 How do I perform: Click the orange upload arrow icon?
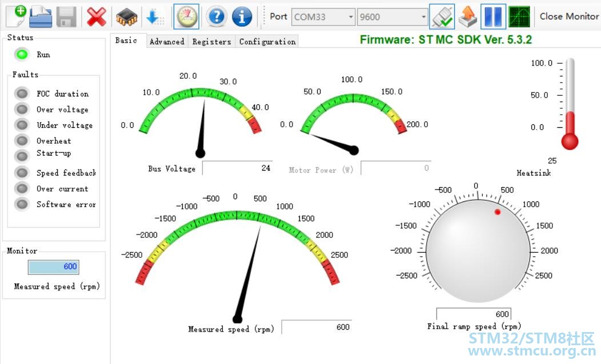(467, 17)
